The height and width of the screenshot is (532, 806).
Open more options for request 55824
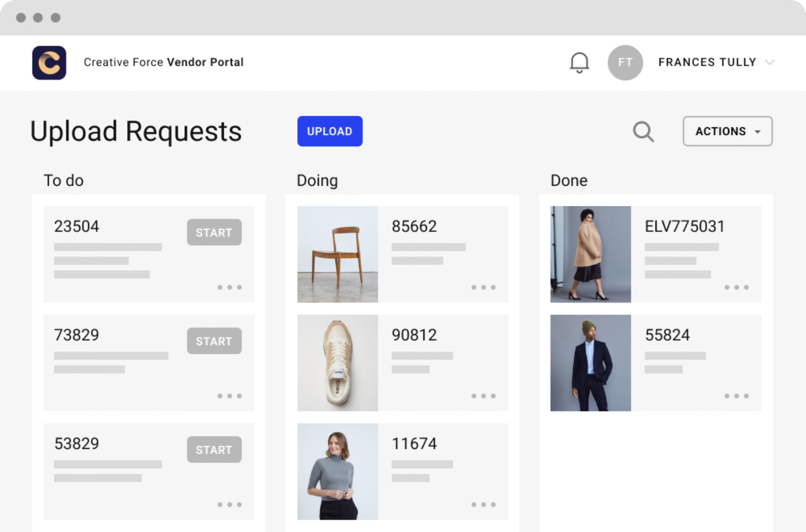coord(736,396)
